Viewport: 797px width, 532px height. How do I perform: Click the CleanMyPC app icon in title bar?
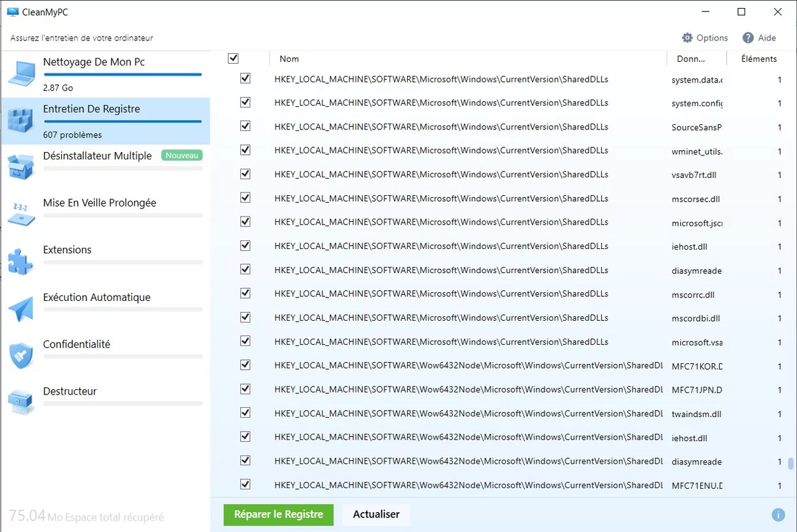13,11
